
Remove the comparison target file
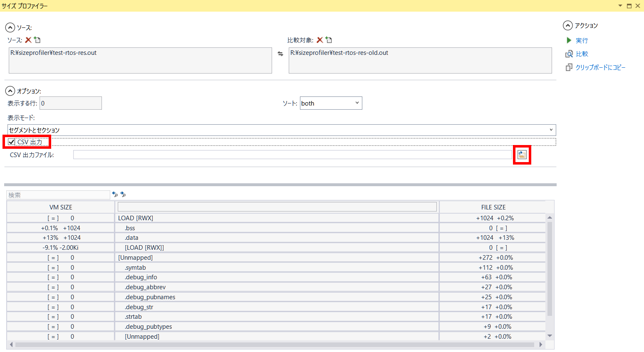[320, 40]
